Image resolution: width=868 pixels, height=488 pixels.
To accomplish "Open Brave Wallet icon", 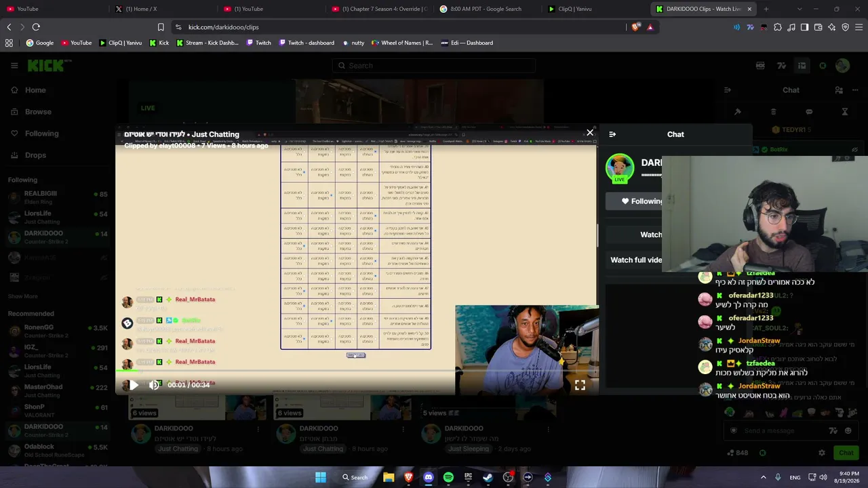I will [818, 27].
